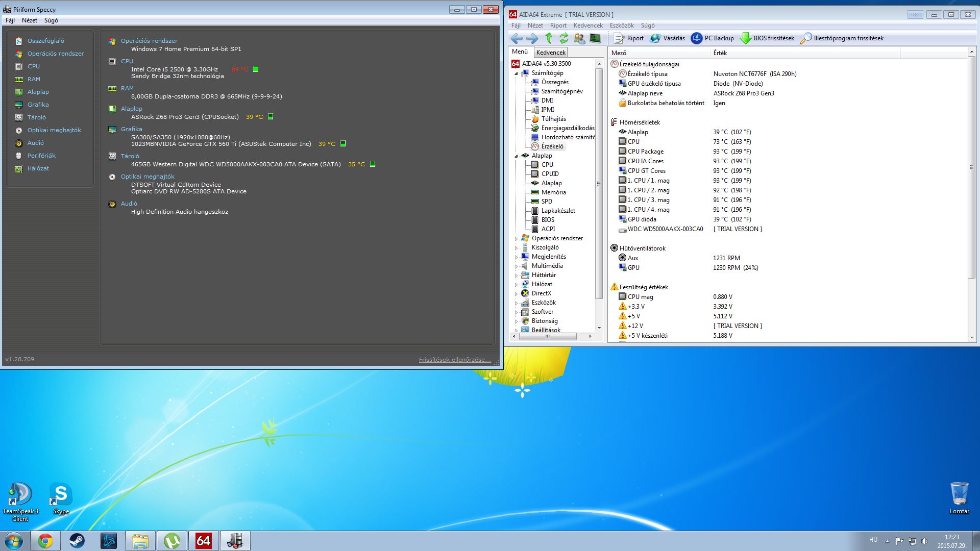Click the Tároló temperature green indicator in Speccy
This screenshot has height=551, width=980.
(373, 164)
